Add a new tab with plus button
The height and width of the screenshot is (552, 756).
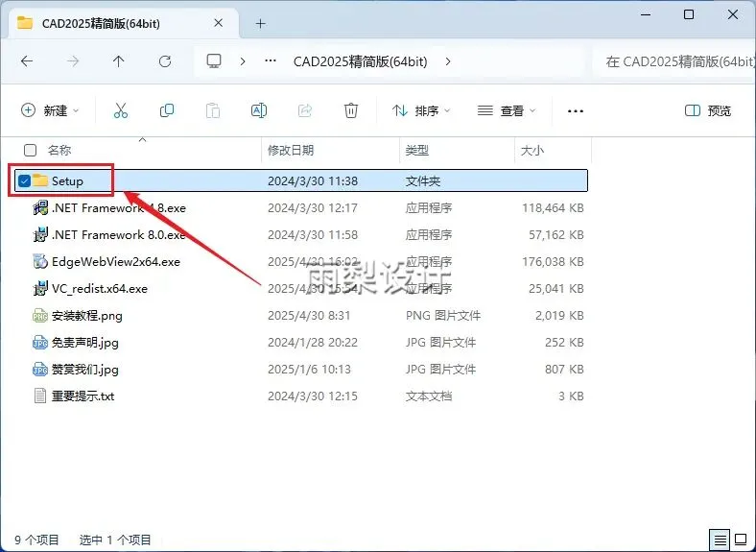coord(260,23)
